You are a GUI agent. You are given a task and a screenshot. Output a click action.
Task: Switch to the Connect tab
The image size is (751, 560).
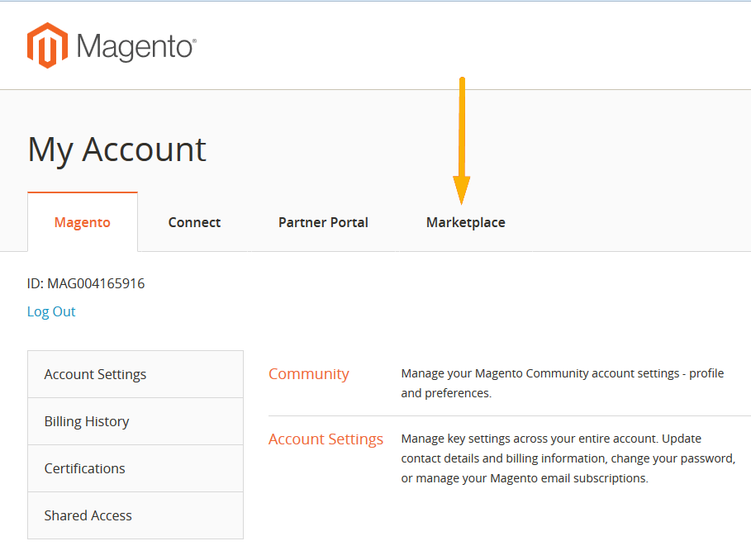[194, 222]
